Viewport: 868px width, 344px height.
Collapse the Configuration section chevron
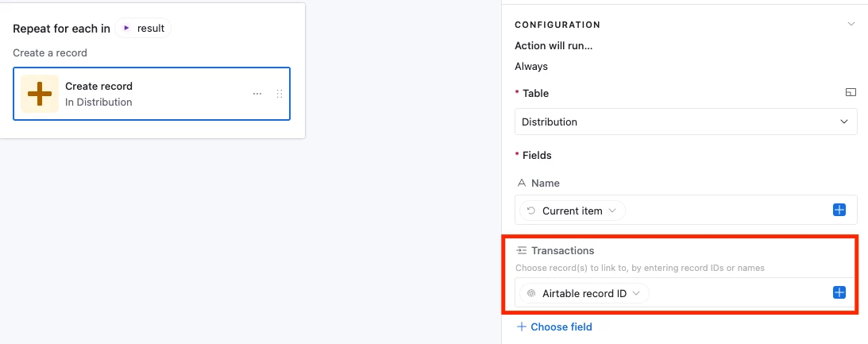851,25
